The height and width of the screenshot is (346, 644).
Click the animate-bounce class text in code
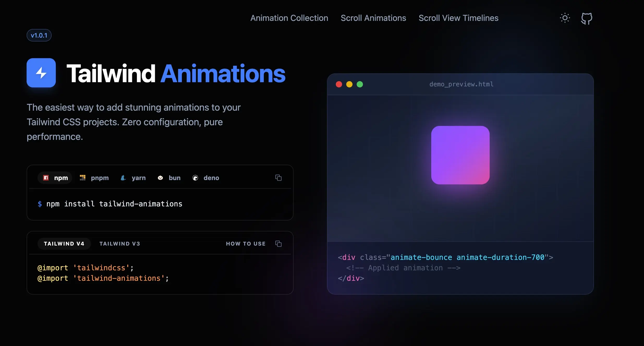[421, 257]
